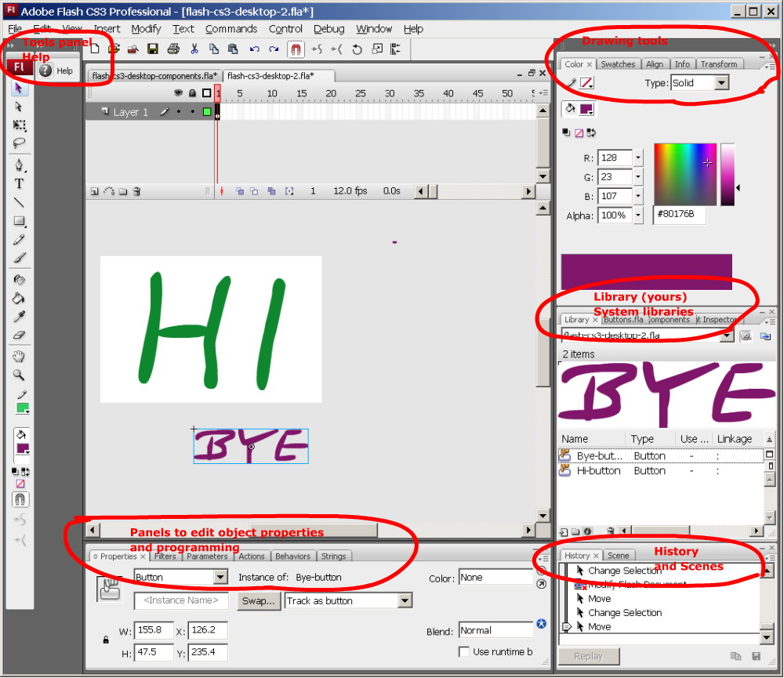Select the Lasso tool
784x678 pixels.
click(20, 143)
